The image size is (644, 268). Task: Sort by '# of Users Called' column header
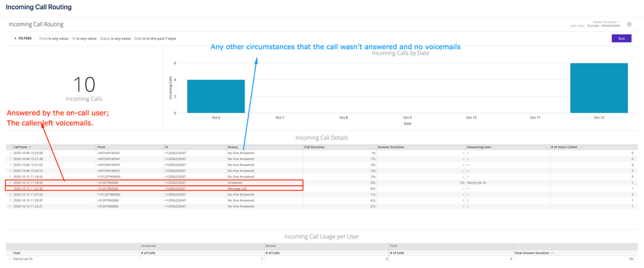click(x=565, y=147)
